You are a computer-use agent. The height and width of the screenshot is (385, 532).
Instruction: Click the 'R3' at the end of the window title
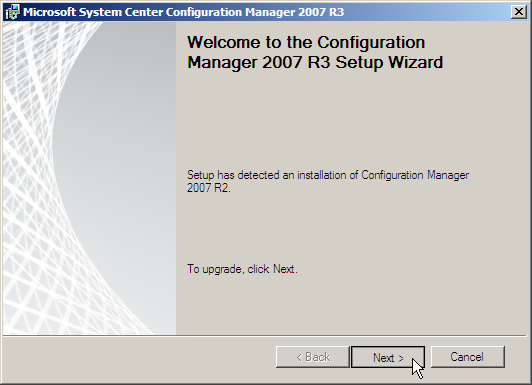[337, 12]
